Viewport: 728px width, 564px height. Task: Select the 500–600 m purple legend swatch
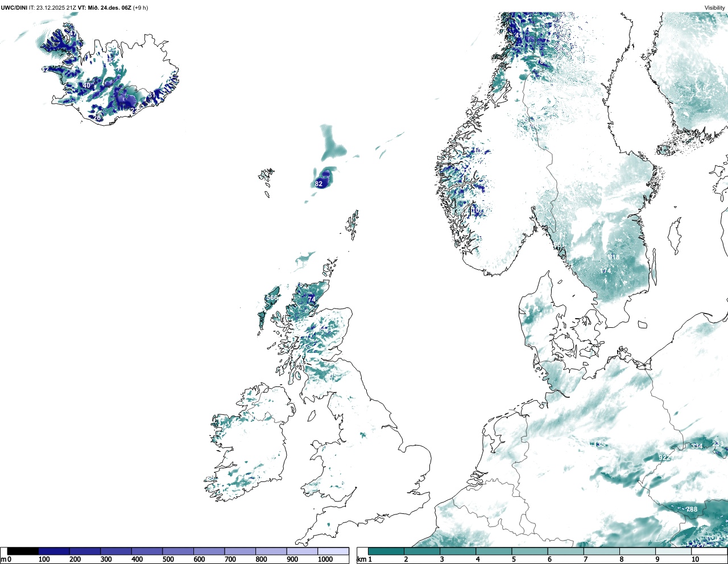[178, 551]
